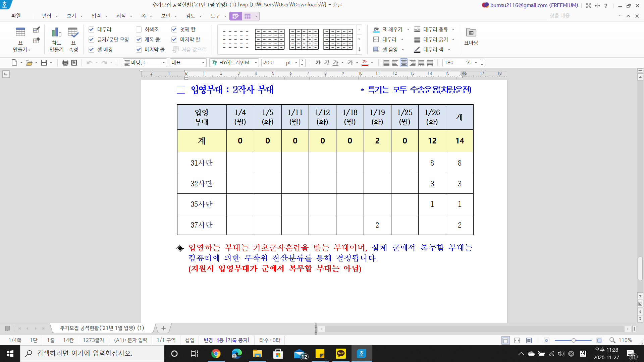Click the zoom slider in status bar
This screenshot has width=644, height=362.
573,340
